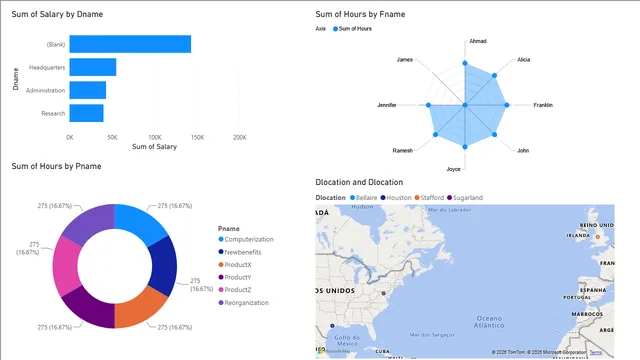640x360 pixels.
Task: Click the Franklin radar axis label
Action: (x=543, y=105)
